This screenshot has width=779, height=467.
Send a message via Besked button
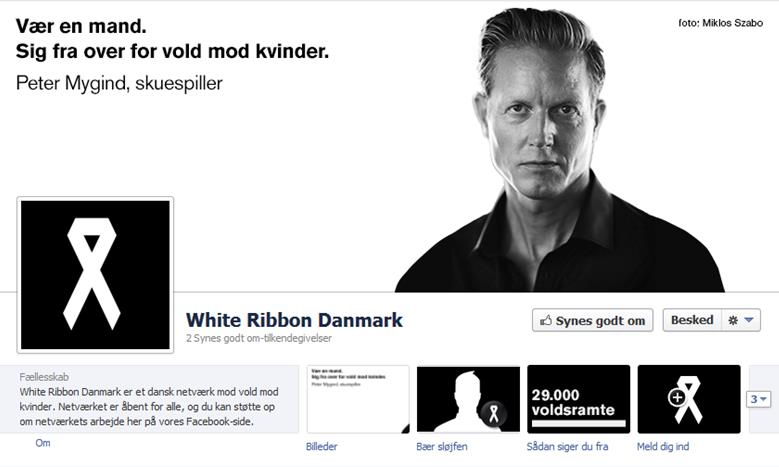[692, 320]
